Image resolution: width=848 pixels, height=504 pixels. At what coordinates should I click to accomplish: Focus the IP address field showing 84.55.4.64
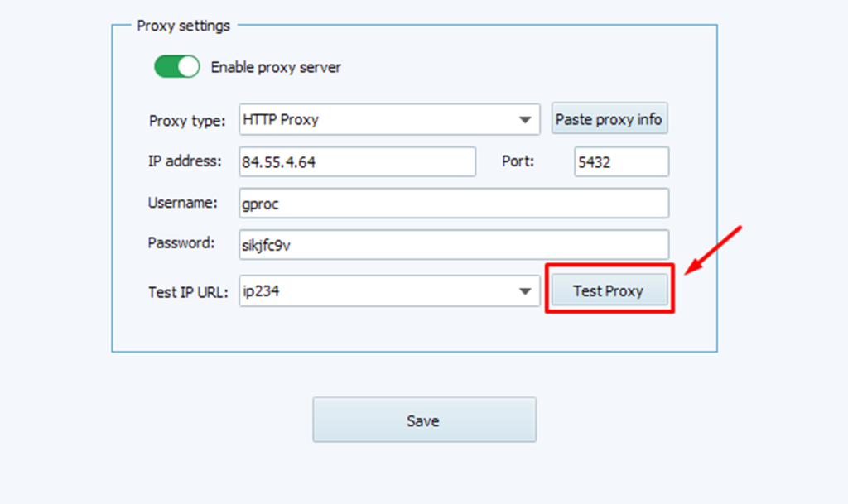357,162
